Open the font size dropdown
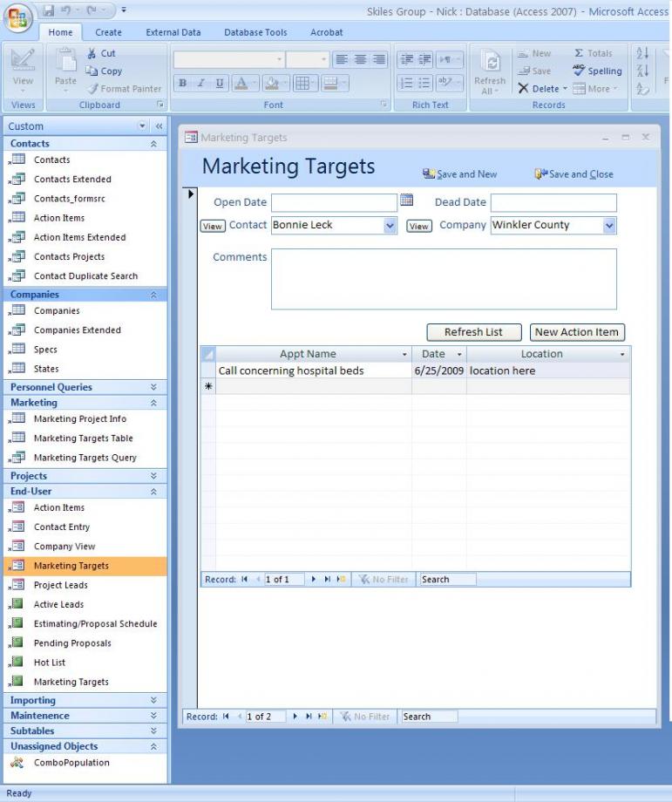The width and height of the screenshot is (672, 802). pos(323,59)
